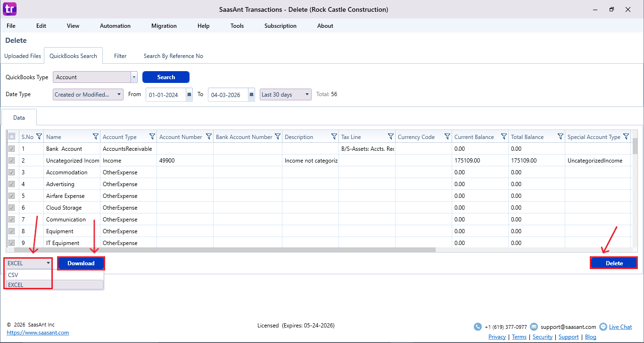Open the Account Type column filter
Viewport: 644px width, 343px height.
coord(152,137)
